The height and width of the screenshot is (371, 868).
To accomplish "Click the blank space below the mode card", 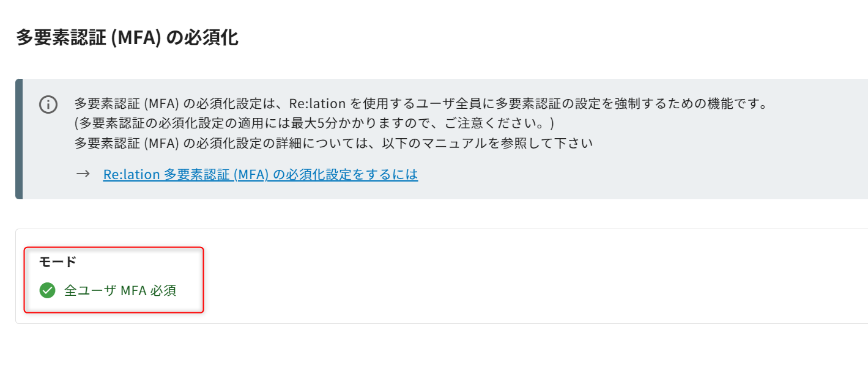I will point(428,348).
